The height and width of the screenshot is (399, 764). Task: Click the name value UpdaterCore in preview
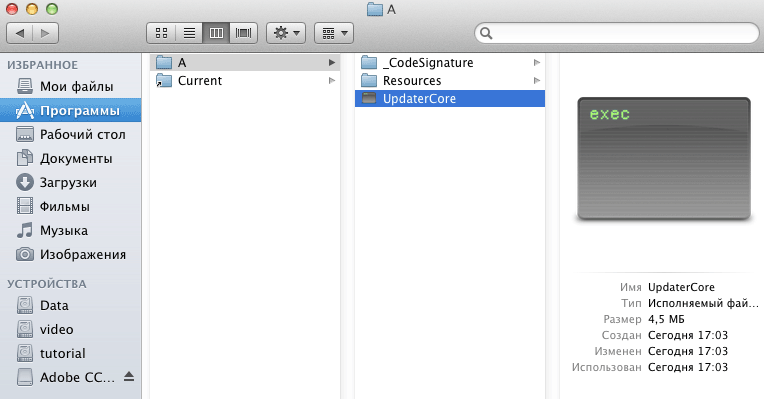[681, 287]
